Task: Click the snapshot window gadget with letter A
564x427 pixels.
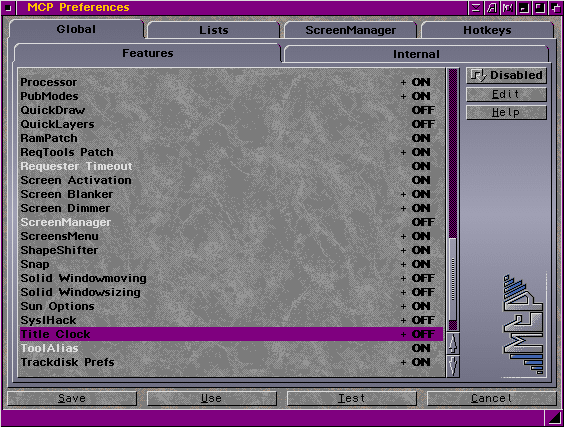Action: [x=492, y=8]
